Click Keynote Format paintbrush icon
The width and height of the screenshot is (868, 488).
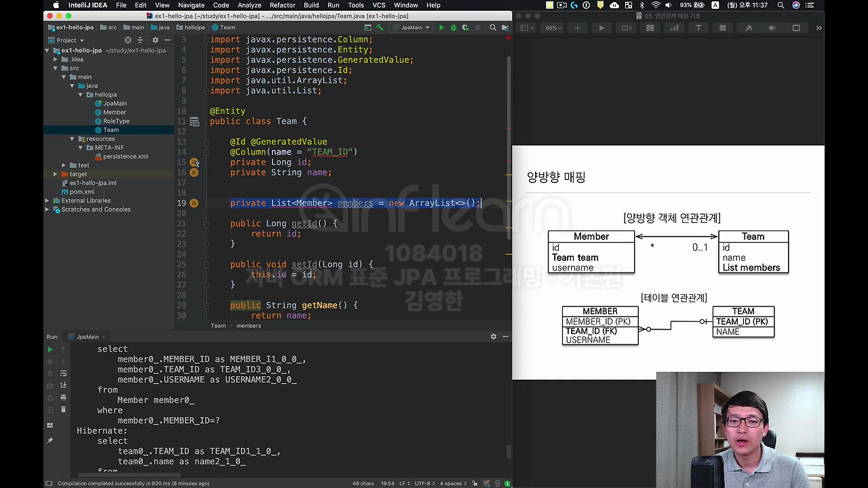[x=749, y=28]
